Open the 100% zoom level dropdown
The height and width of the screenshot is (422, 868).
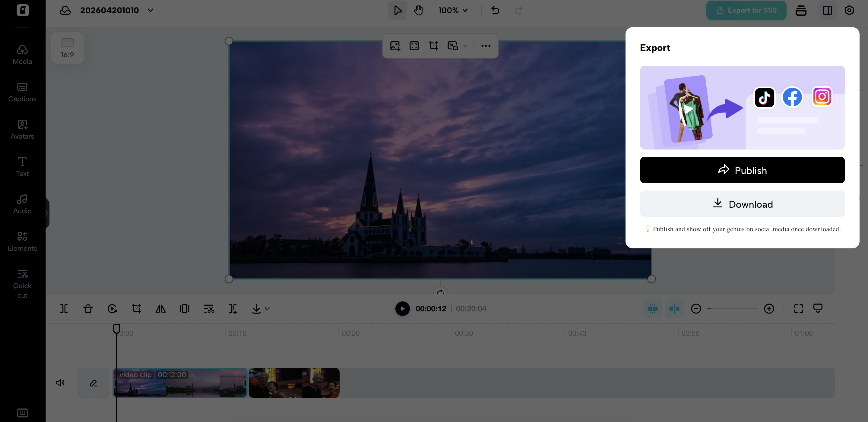click(453, 10)
